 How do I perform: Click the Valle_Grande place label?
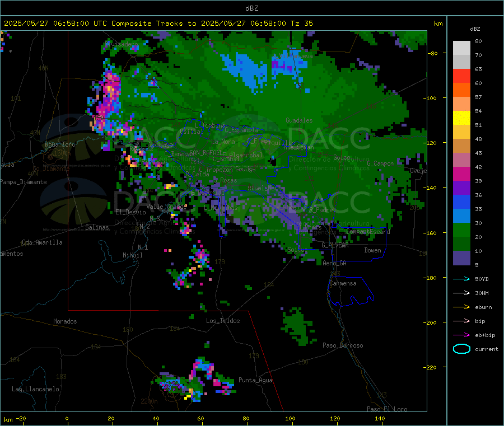pyautogui.click(x=167, y=207)
